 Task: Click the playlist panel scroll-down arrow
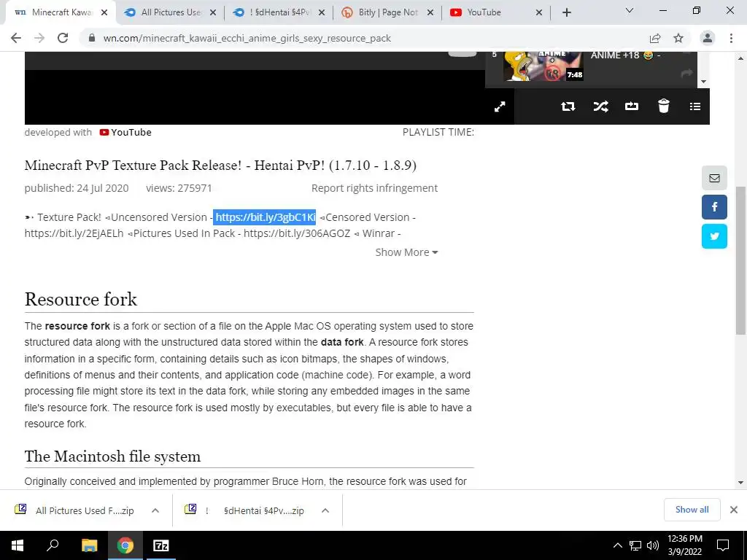pos(704,82)
